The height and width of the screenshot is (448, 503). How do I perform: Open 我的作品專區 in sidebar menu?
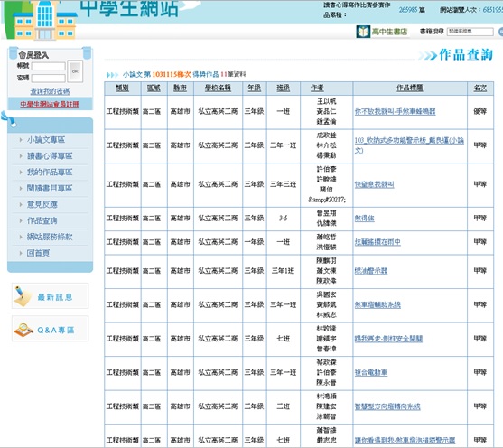(x=50, y=173)
